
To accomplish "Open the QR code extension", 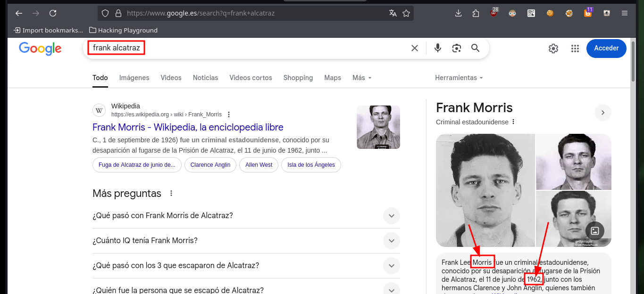I will pos(531,13).
